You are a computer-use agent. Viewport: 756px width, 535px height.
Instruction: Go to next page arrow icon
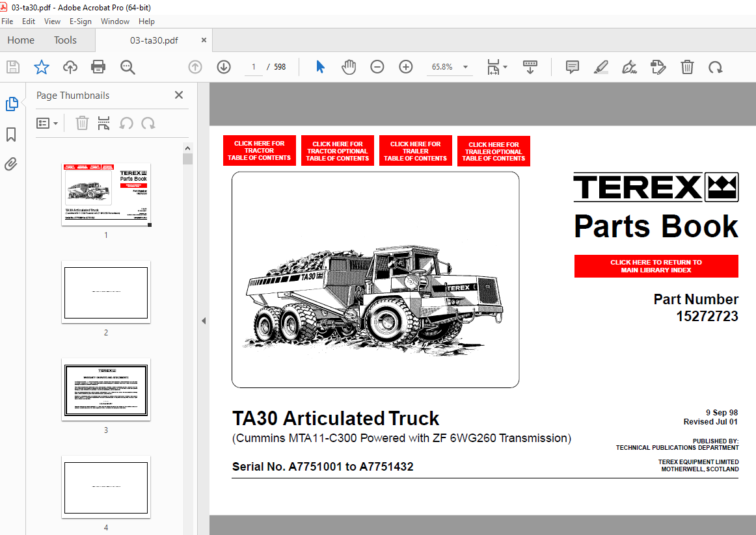(x=224, y=67)
